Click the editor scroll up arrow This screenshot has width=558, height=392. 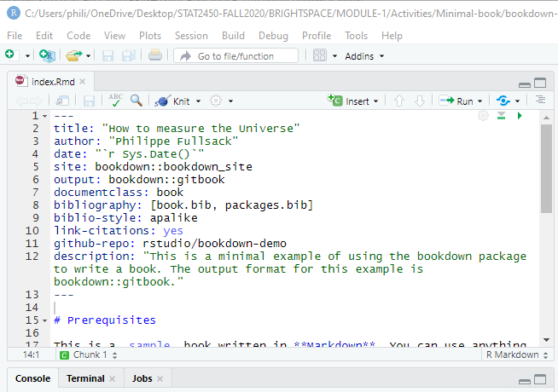546,118
